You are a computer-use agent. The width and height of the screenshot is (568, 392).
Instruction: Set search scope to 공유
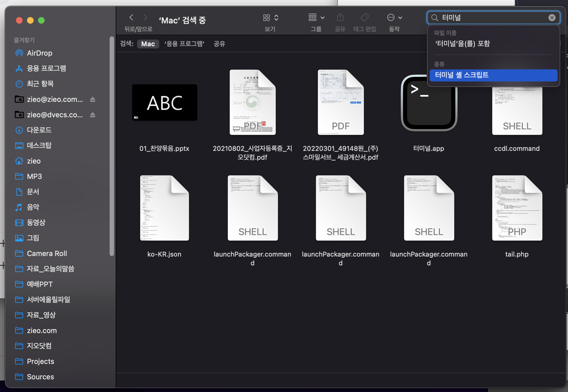pyautogui.click(x=219, y=44)
